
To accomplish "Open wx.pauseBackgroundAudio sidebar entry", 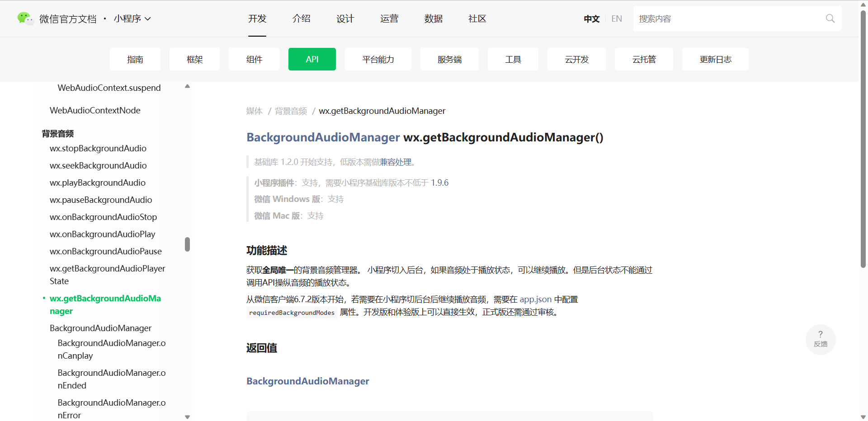I will [x=101, y=200].
